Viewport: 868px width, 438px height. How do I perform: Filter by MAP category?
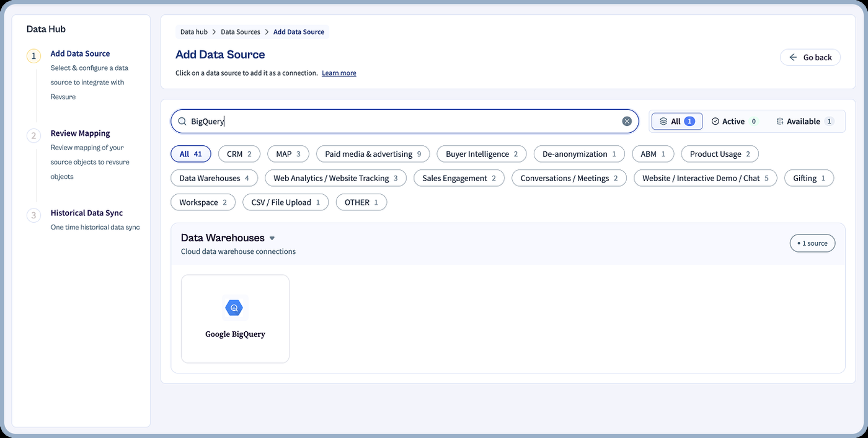click(288, 154)
